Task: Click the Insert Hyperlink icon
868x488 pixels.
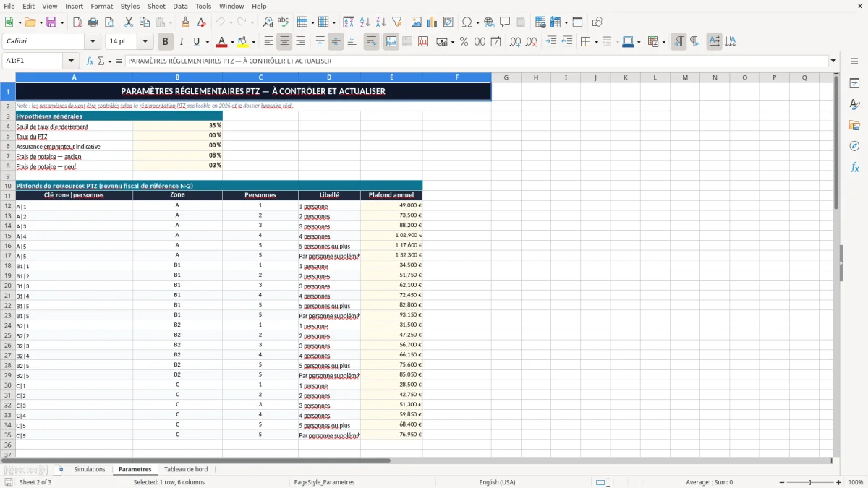Action: 489,22
